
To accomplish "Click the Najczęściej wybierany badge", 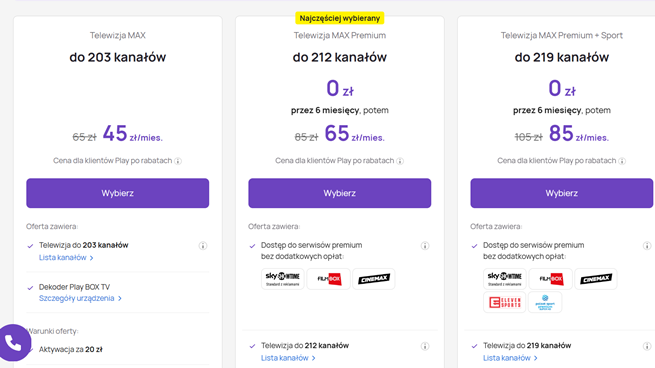I will 340,18.
